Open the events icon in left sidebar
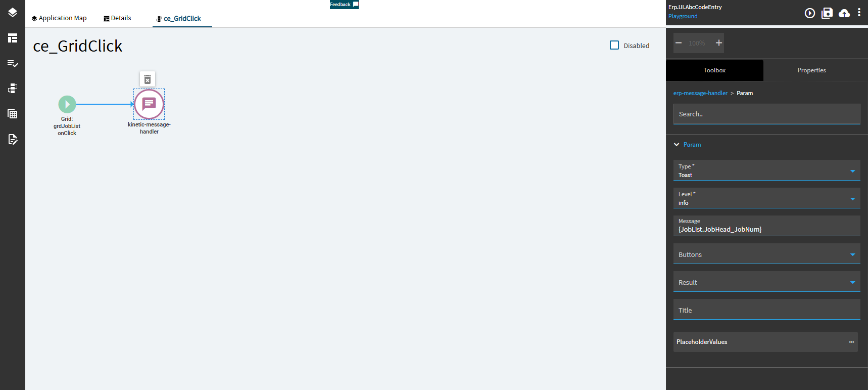Screen dimensions: 868x390 [13, 89]
